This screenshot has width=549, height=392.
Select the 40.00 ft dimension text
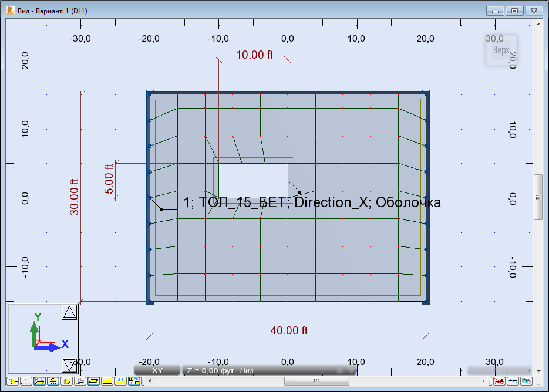click(288, 330)
